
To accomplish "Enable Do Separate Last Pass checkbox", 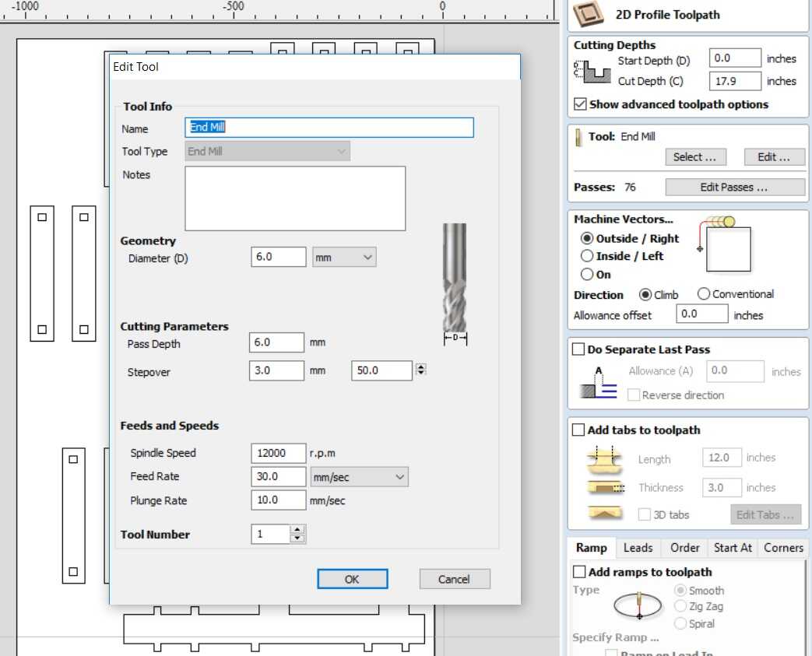I will click(x=578, y=349).
